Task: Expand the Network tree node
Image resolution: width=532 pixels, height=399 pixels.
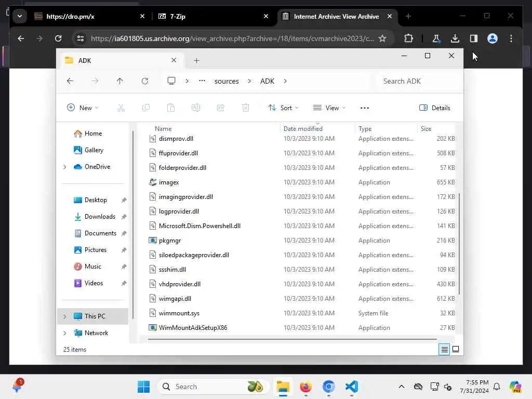Action: (64, 333)
